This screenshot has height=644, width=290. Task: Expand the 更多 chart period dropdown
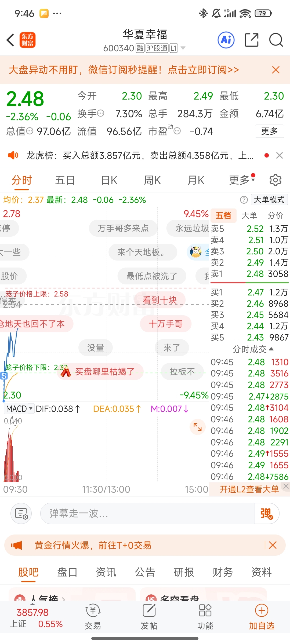pyautogui.click(x=242, y=180)
